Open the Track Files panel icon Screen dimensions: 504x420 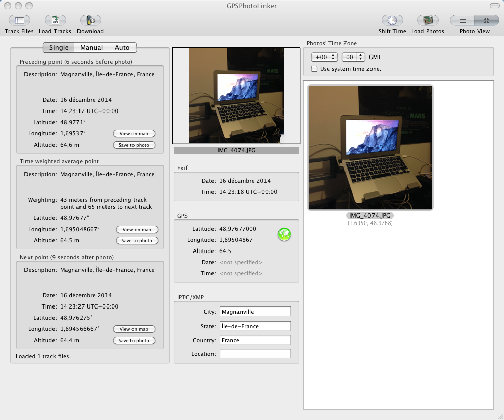[x=19, y=20]
